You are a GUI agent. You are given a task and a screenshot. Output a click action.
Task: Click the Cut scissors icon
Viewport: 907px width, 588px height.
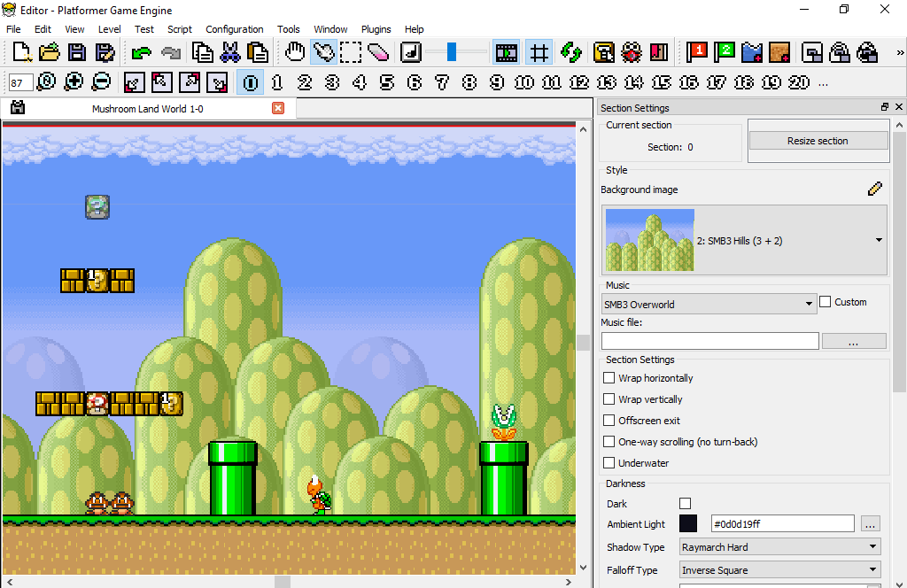coord(230,52)
